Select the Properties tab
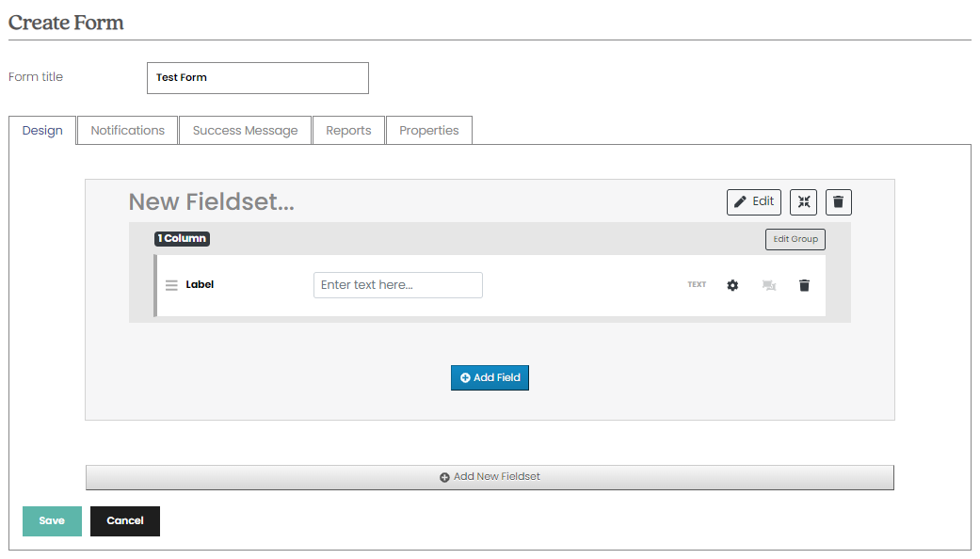This screenshot has height=559, width=980. coord(428,130)
